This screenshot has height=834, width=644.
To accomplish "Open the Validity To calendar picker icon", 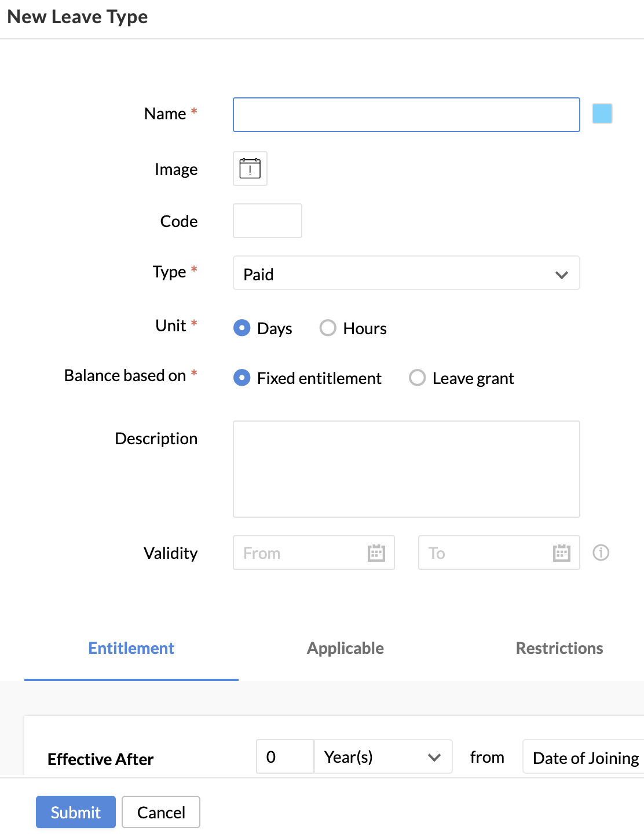I will pyautogui.click(x=562, y=553).
